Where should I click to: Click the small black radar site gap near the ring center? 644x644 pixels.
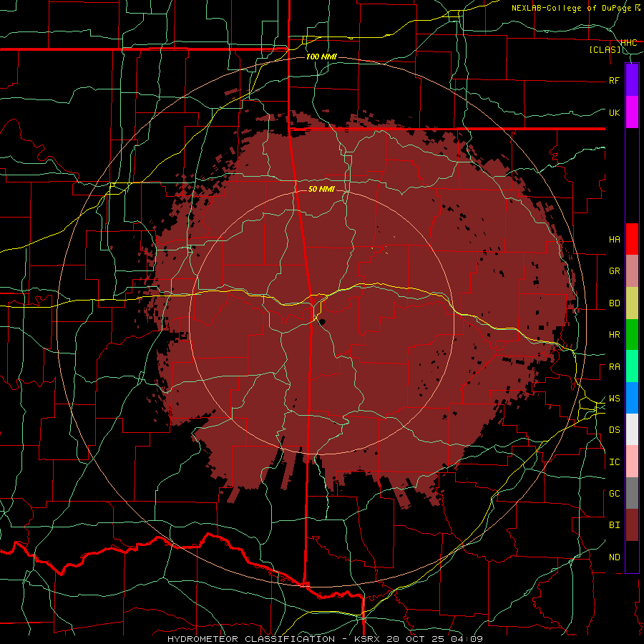[x=321, y=321]
